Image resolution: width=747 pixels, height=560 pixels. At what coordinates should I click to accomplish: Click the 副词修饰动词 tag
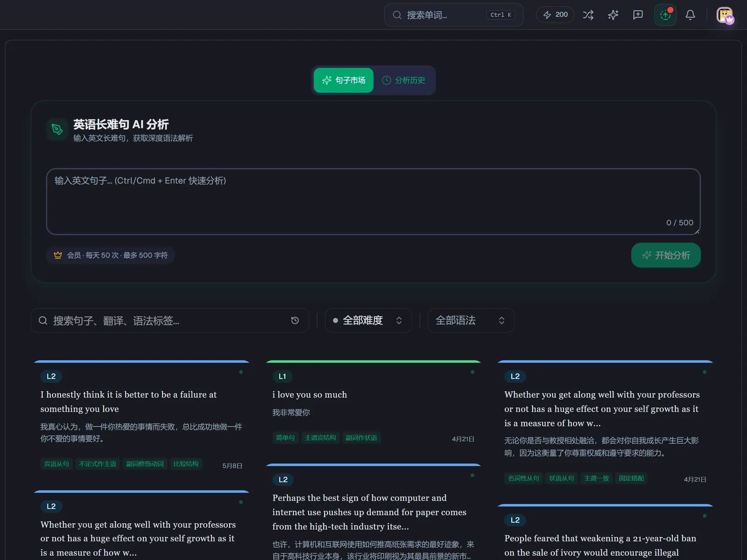(x=145, y=464)
